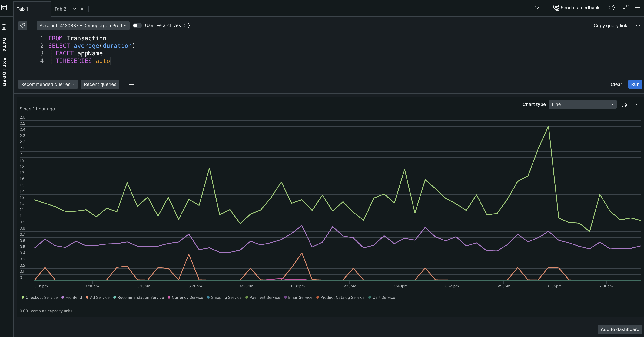Open the query console icon
The width and height of the screenshot is (644, 337).
pos(4,8)
